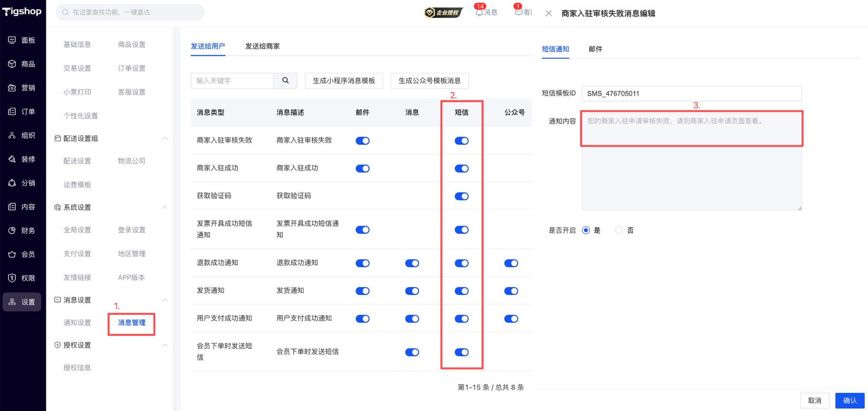Collapse the 配送设置组 group

point(165,138)
